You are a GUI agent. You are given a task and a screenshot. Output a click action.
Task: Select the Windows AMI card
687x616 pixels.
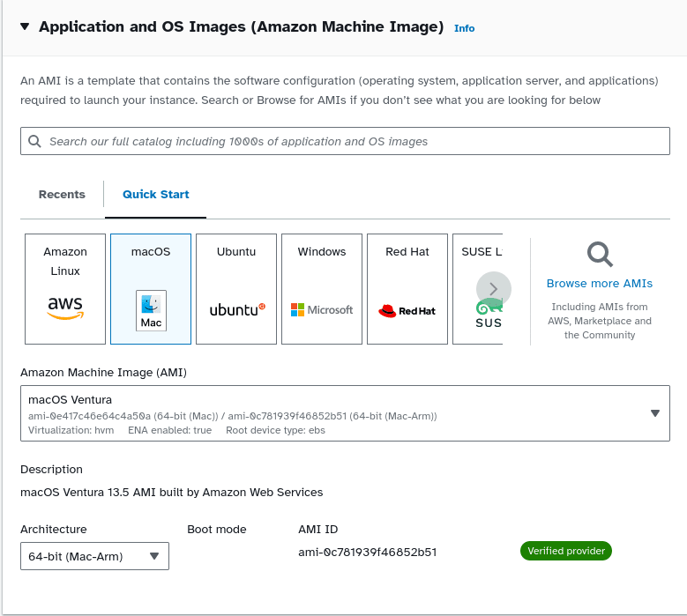coord(322,289)
